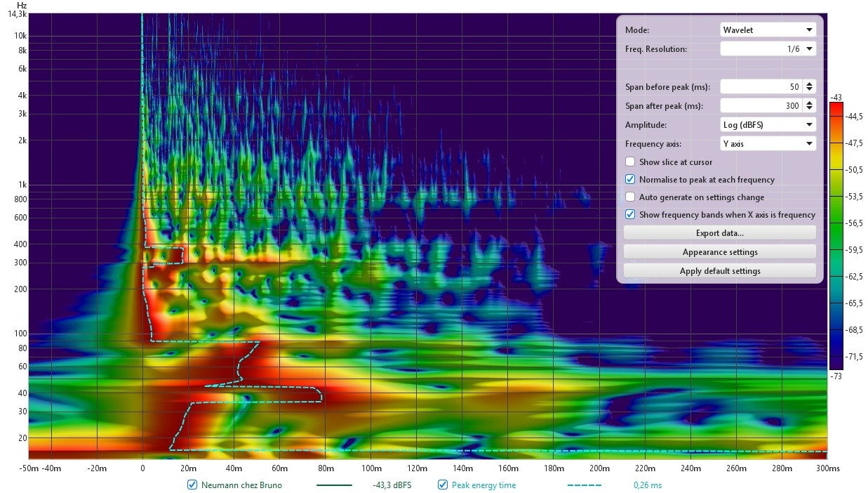This screenshot has height=493, width=868.
Task: Open the Mode dropdown showing Wavelet
Action: pos(768,30)
